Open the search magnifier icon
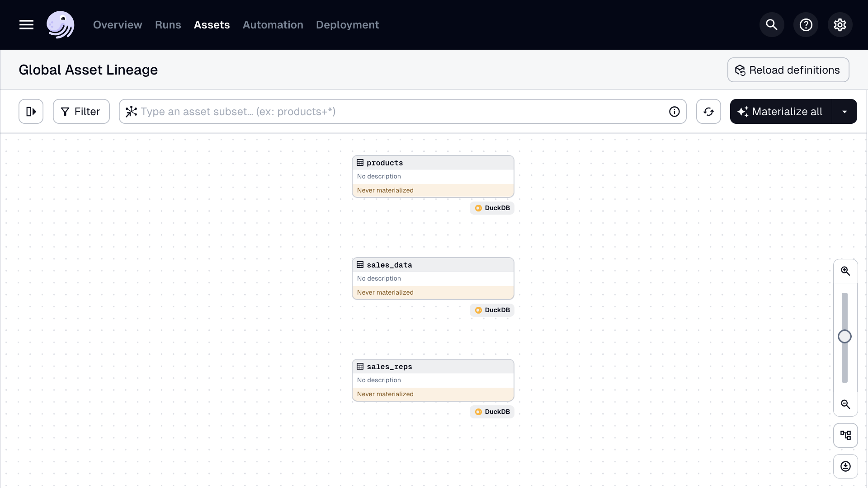Screen dimensions: 868x488 (772, 25)
